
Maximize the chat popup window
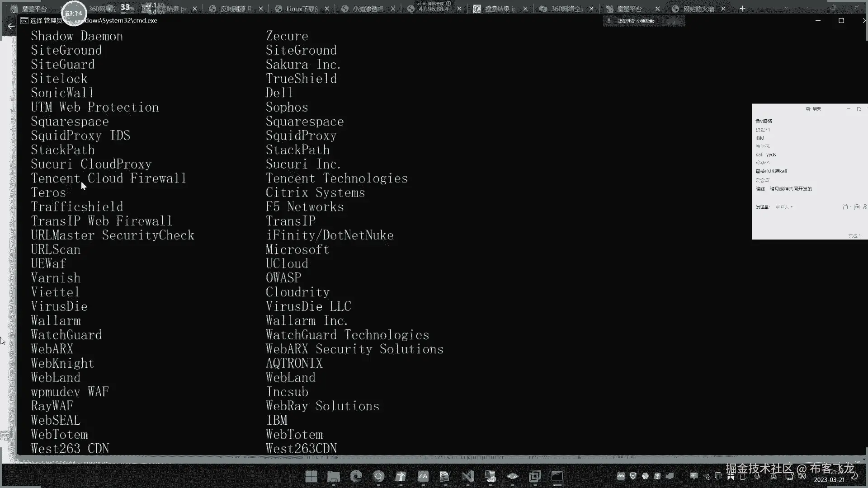tap(859, 109)
